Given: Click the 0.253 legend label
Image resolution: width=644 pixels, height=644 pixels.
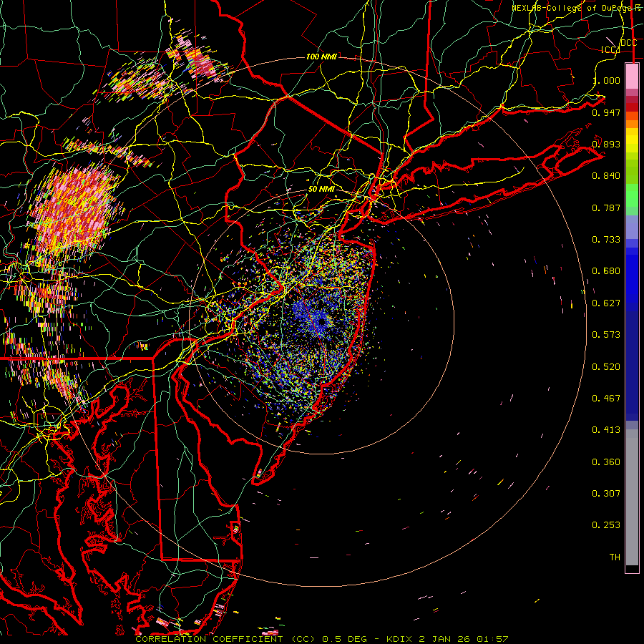Looking at the screenshot, I should [606, 525].
